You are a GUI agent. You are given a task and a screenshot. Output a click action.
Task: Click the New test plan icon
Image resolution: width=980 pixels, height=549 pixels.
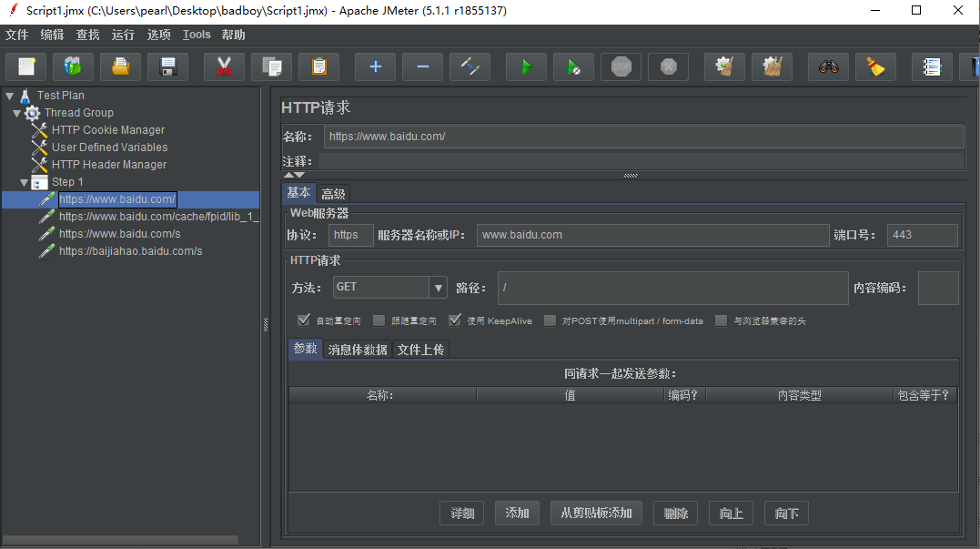[x=26, y=66]
